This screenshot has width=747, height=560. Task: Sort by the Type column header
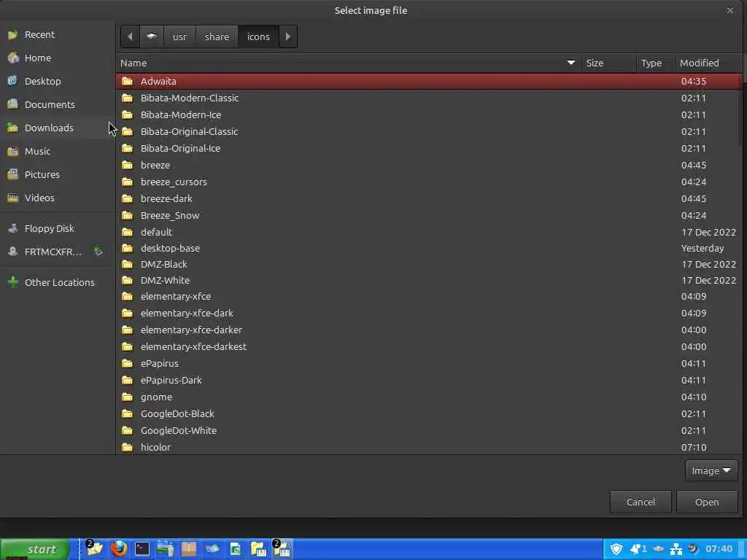(656, 63)
